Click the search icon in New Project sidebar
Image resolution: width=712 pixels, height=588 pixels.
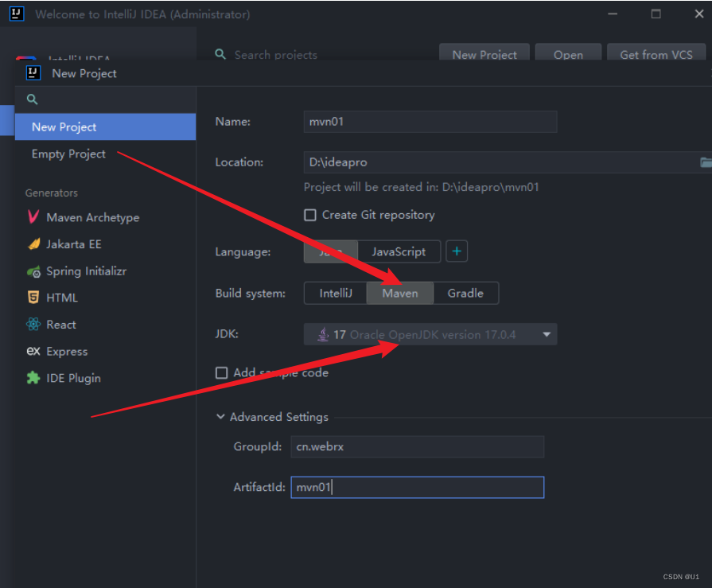tap(32, 99)
